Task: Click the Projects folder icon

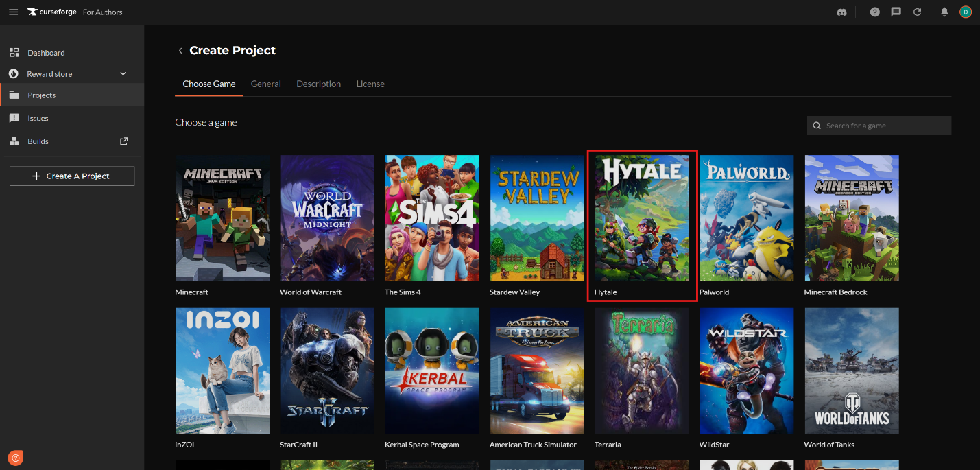Action: point(14,95)
